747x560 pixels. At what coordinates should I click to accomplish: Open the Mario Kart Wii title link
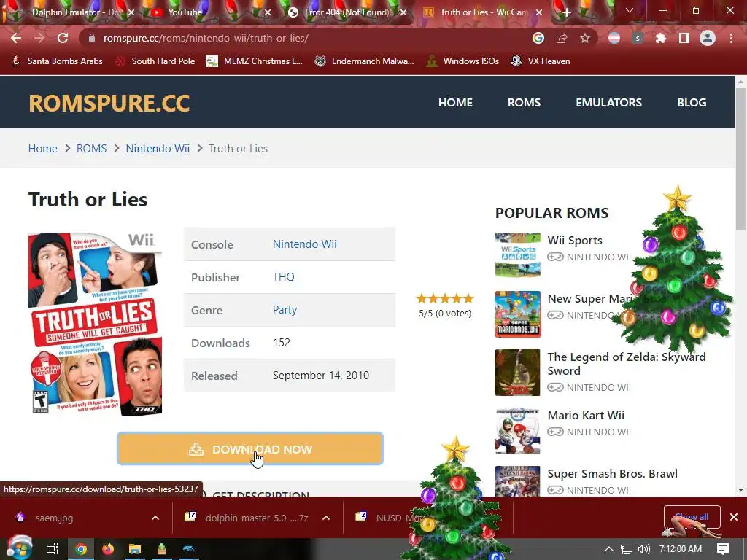586,415
